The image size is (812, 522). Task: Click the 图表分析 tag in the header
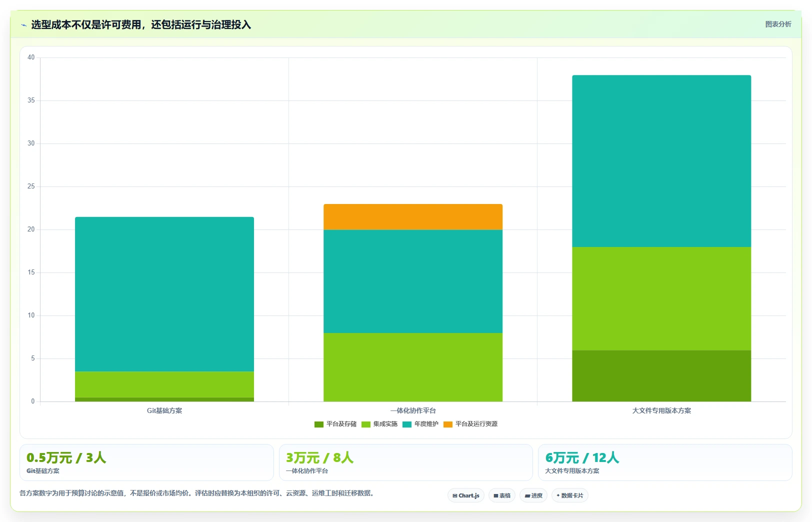click(778, 24)
